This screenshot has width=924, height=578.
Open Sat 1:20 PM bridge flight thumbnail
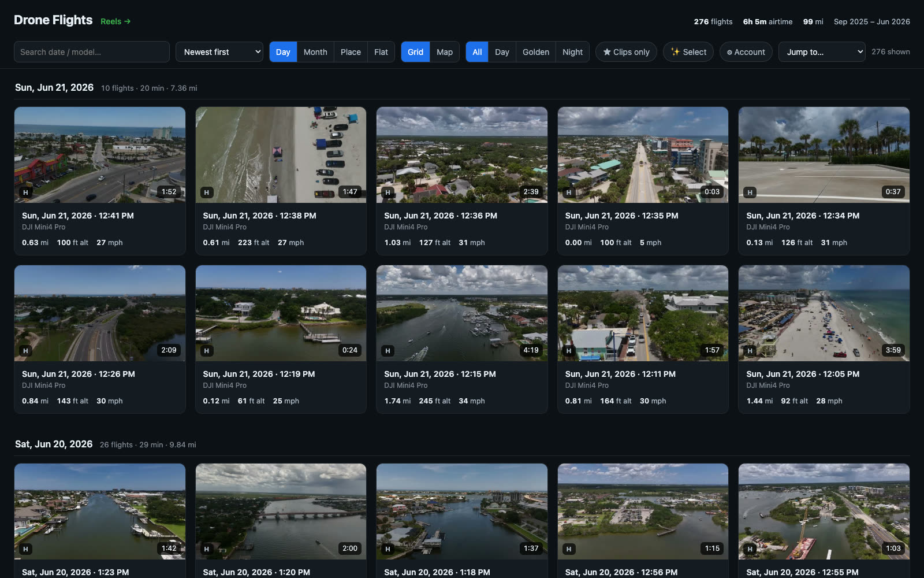[x=281, y=512]
